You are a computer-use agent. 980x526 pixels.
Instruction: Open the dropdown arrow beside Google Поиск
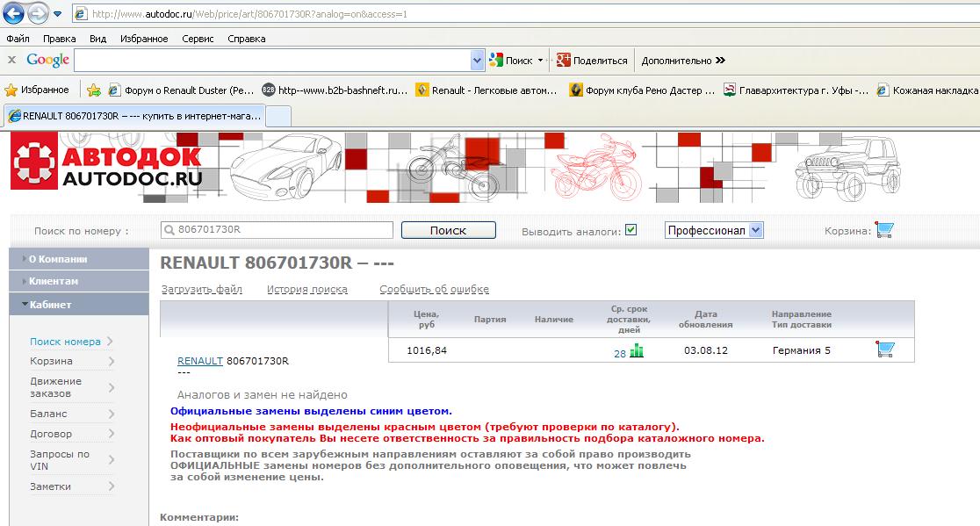[541, 61]
